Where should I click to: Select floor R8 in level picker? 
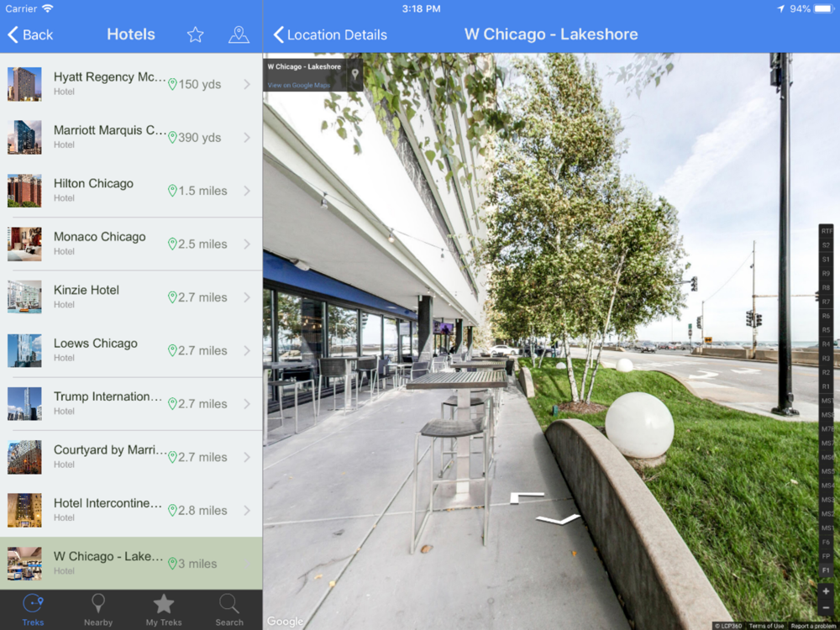point(827,287)
